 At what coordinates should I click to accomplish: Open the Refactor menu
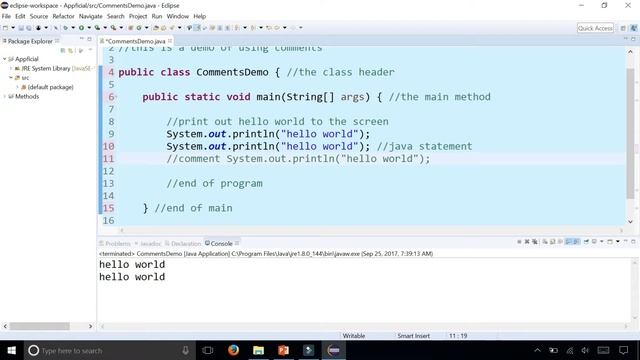[63, 16]
